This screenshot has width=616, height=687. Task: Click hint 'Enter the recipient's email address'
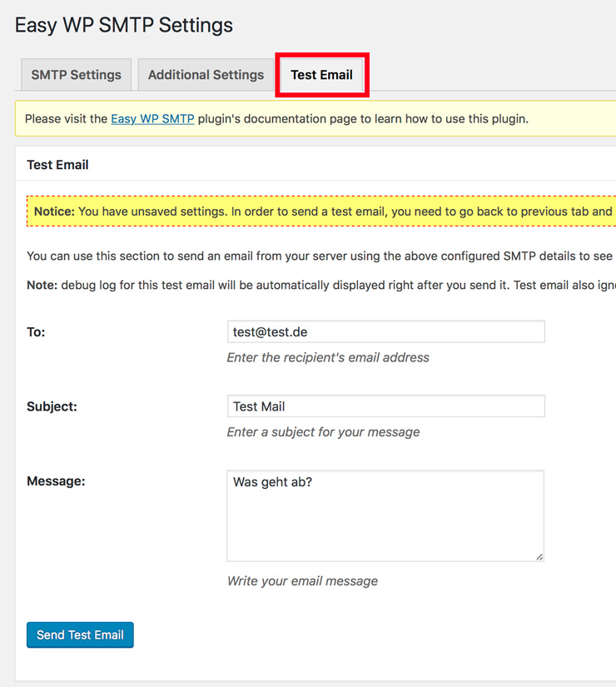328,357
